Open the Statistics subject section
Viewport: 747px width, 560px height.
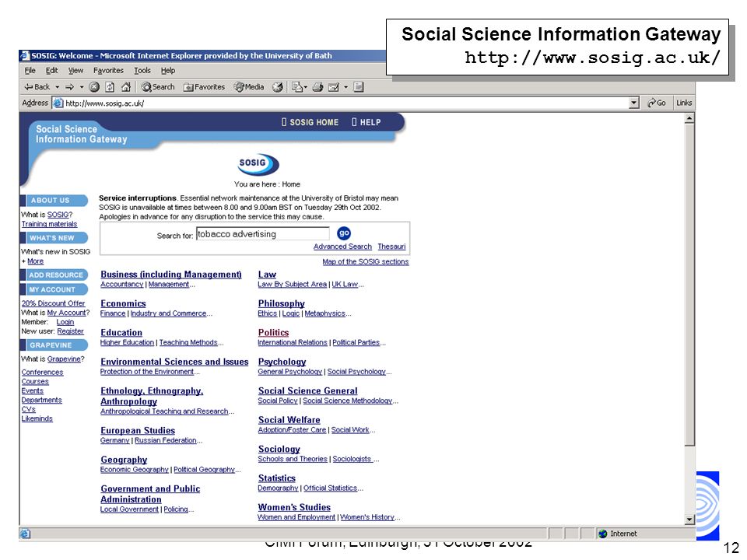(277, 478)
